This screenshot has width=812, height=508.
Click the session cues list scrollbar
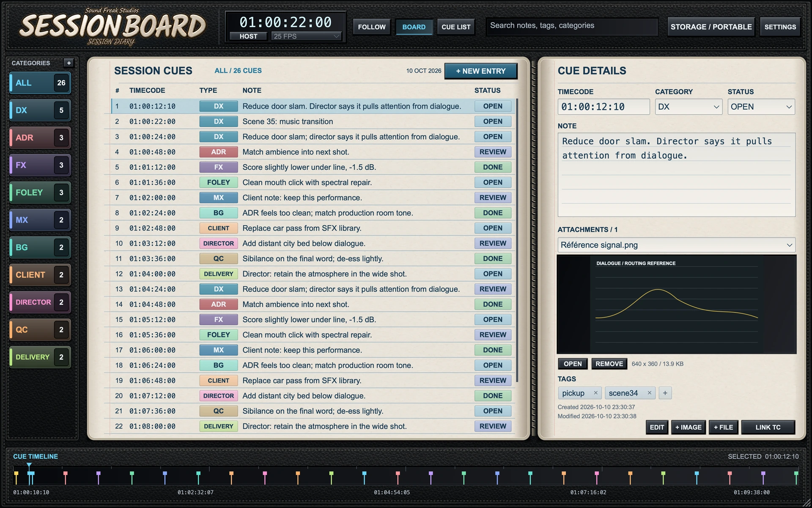517,241
